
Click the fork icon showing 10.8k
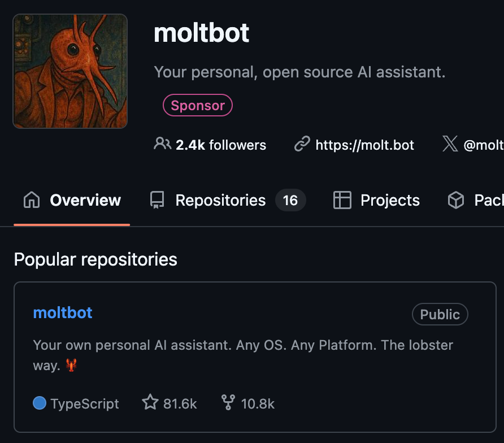coord(228,402)
